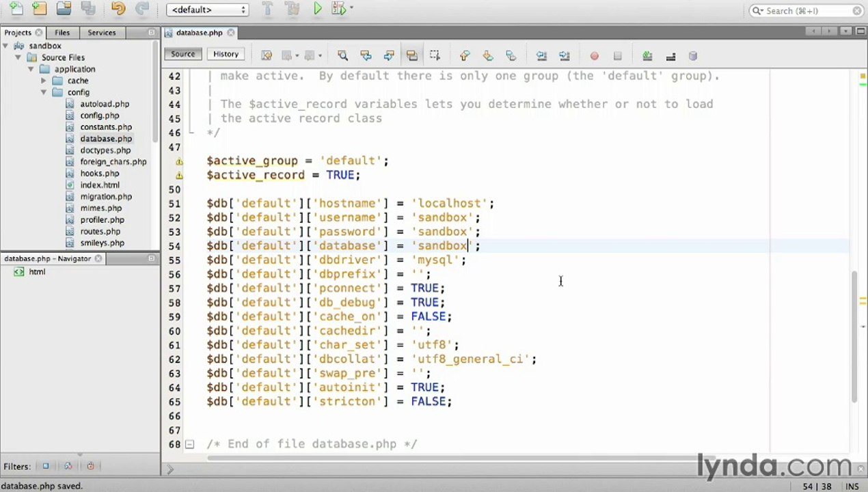
Task: Switch to the History view
Action: point(226,54)
